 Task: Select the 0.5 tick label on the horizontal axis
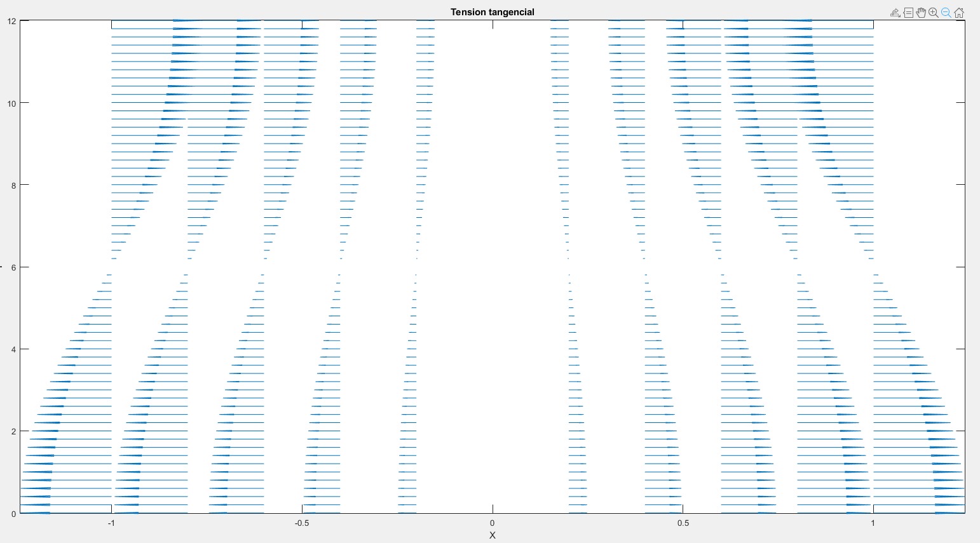[683, 523]
